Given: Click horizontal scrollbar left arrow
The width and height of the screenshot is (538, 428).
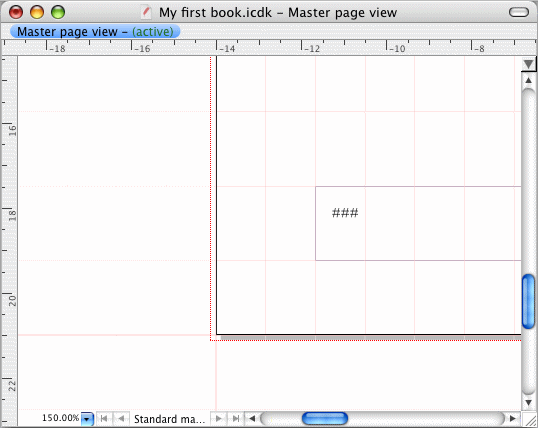Looking at the screenshot, I should (252, 419).
